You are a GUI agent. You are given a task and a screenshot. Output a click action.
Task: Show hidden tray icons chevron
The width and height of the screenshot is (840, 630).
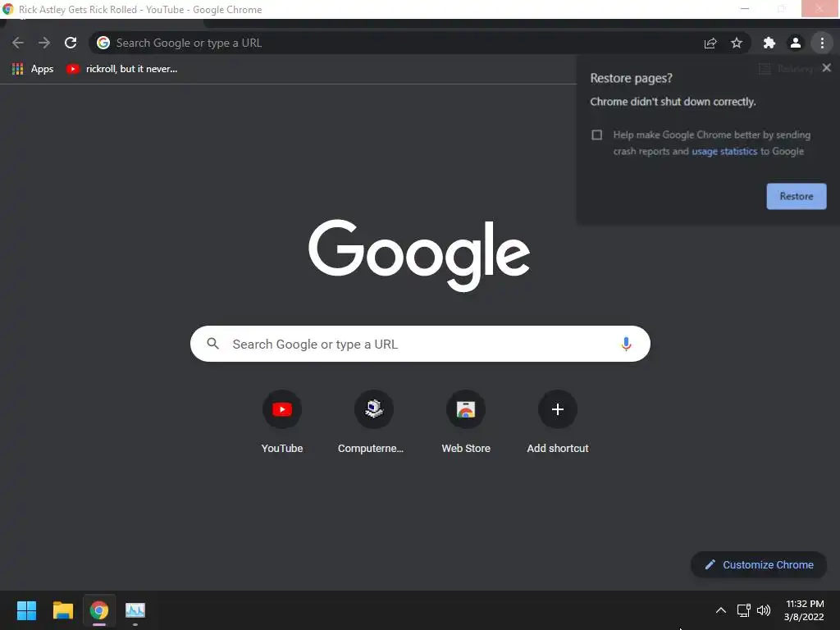[x=720, y=610]
